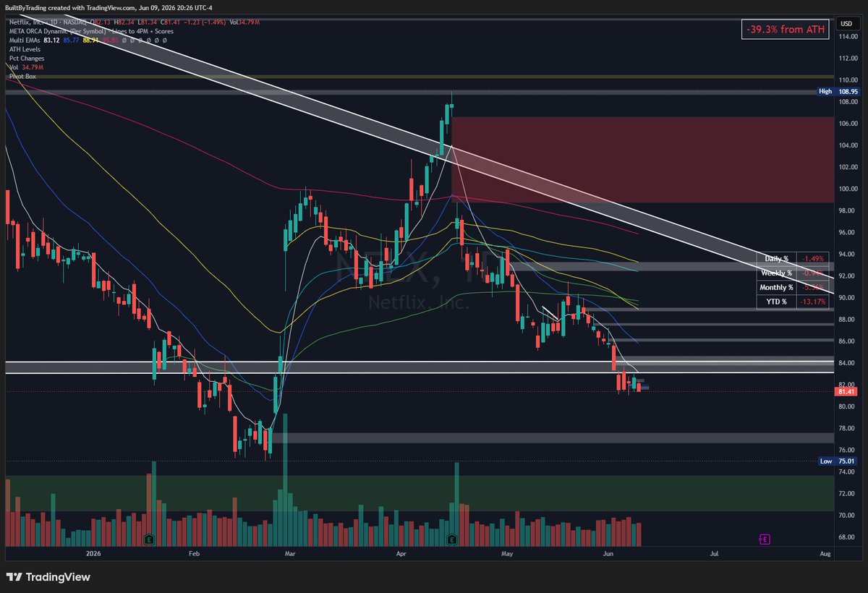Click the Mar label on time axis
The image size is (868, 593).
291,553
